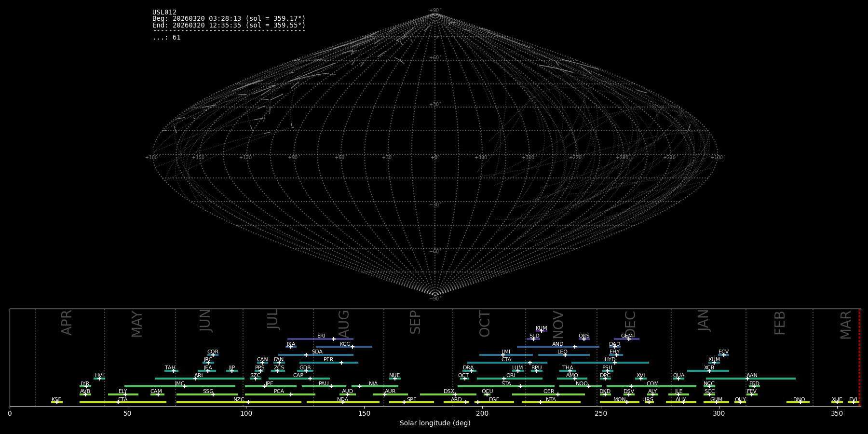Select the ETA shower label
This screenshot has width=868, height=434.
click(123, 400)
